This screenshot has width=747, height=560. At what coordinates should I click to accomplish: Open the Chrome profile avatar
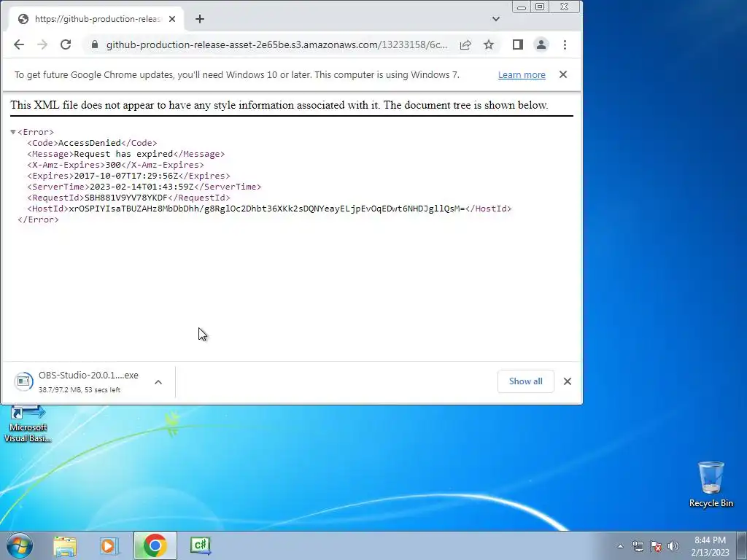541,44
